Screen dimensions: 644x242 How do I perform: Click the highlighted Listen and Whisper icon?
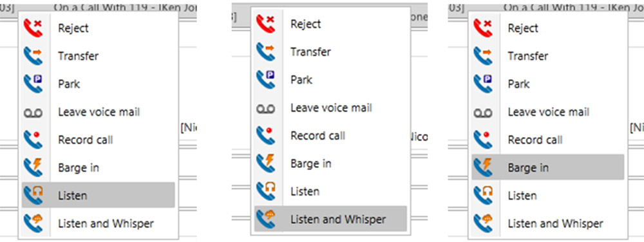click(266, 219)
